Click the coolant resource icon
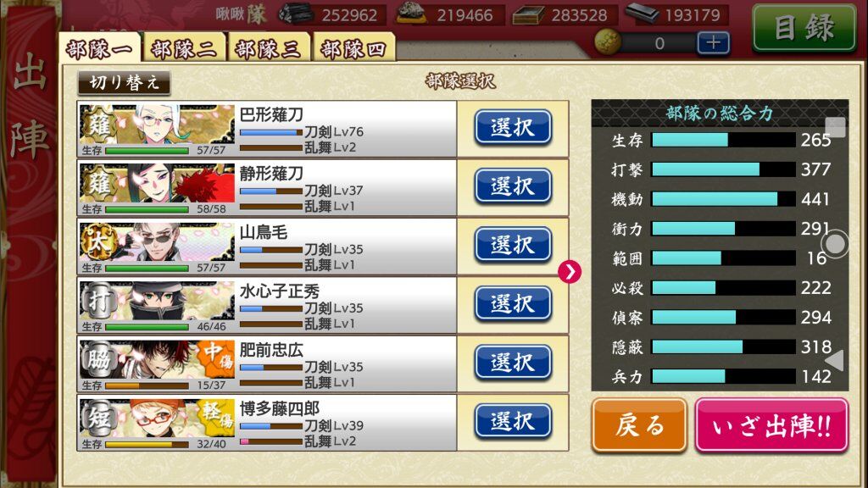The height and width of the screenshot is (488, 868). pyautogui.click(x=528, y=15)
